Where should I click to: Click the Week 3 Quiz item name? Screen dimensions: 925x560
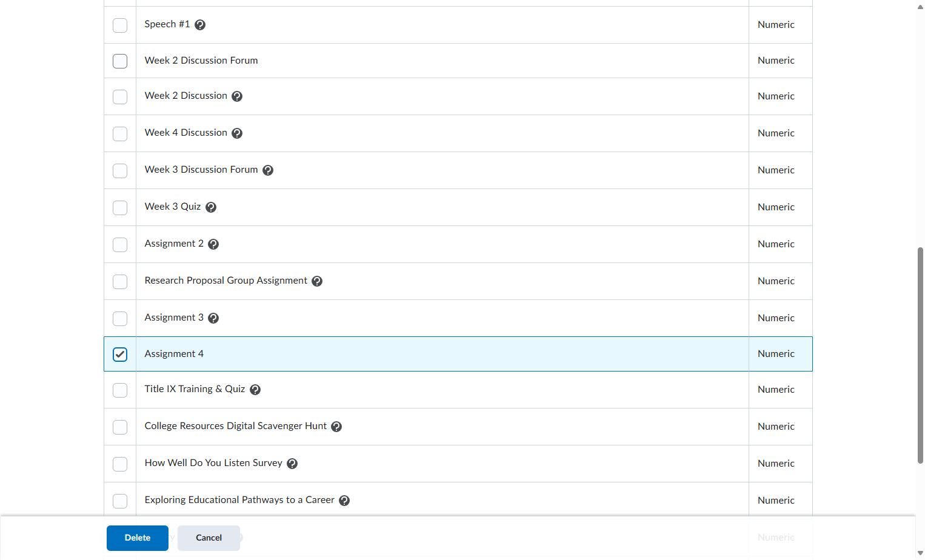(173, 207)
